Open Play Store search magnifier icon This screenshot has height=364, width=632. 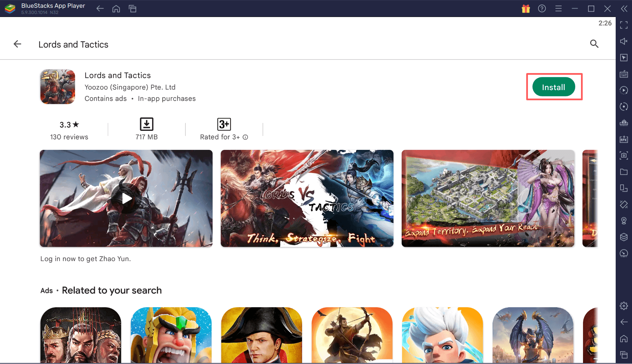point(594,44)
